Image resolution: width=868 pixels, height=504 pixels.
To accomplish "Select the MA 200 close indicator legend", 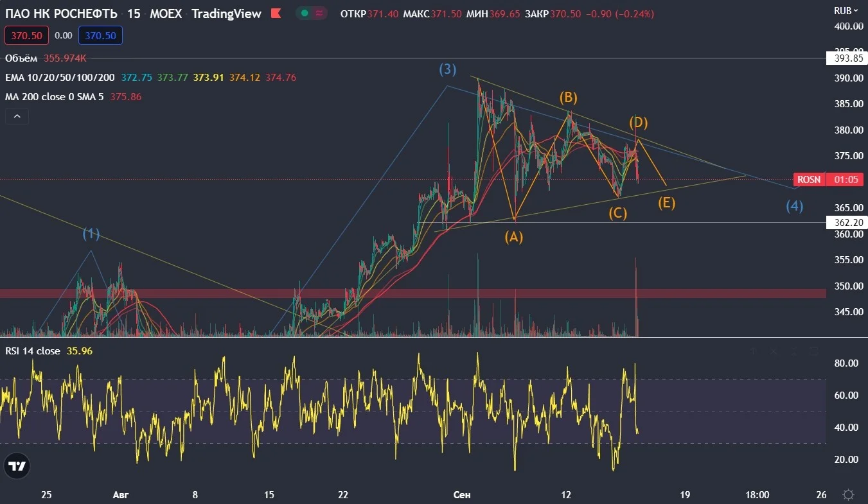I will [55, 97].
